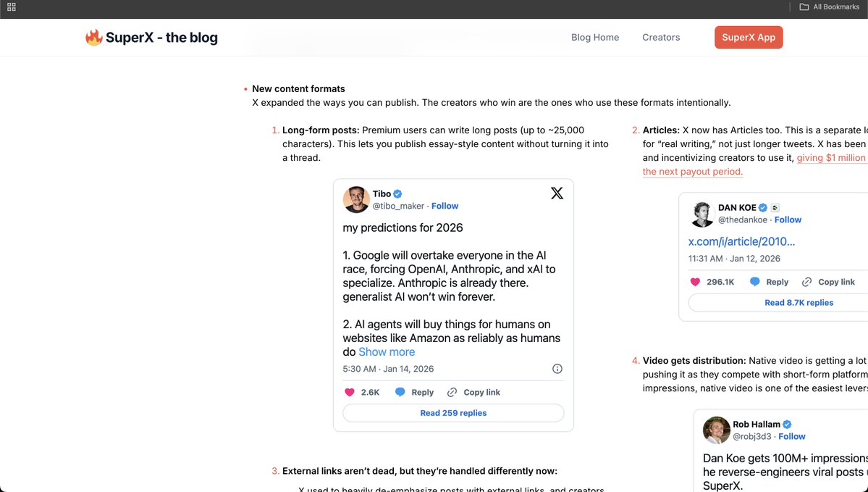Screen dimensions: 868x492
Task: Follow Tibo from embedded tweet
Action: [445, 206]
